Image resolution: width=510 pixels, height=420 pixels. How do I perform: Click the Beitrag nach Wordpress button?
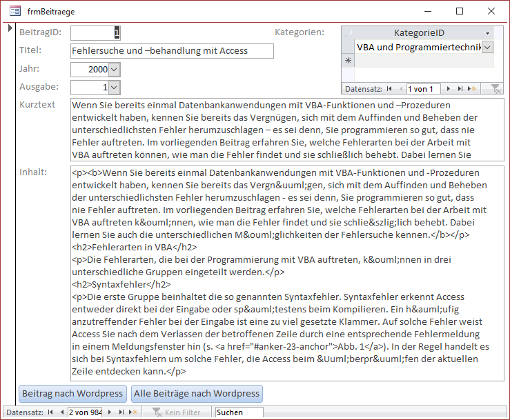pos(72,394)
